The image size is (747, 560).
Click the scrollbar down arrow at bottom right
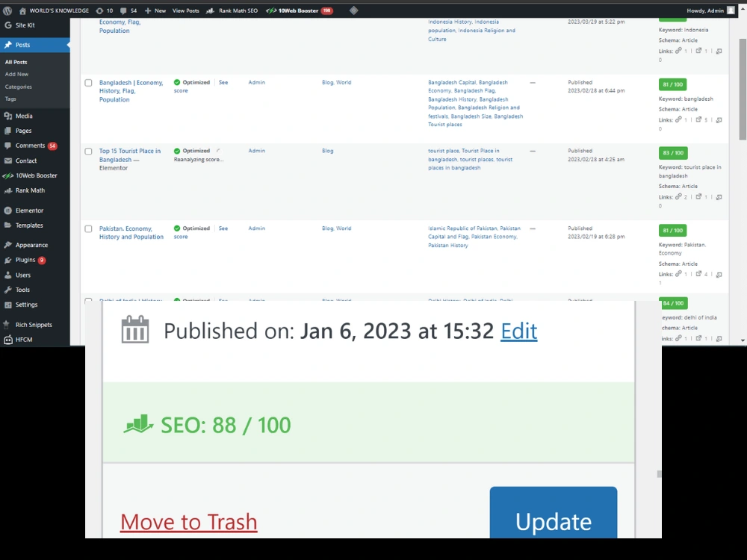pos(743,341)
